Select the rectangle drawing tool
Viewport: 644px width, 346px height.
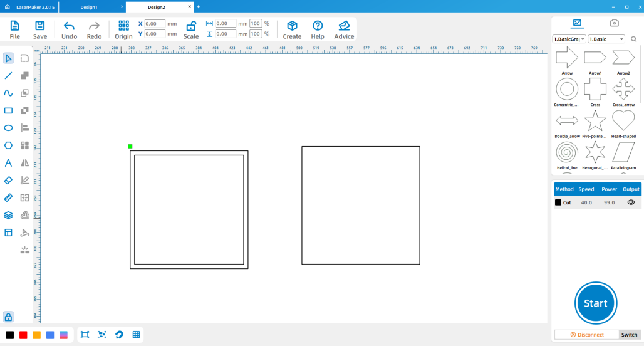[x=8, y=110]
